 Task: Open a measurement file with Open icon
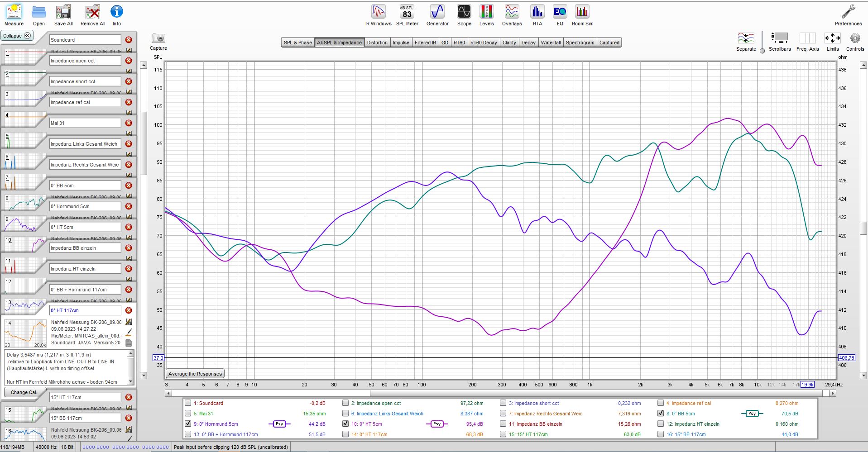[x=39, y=15]
